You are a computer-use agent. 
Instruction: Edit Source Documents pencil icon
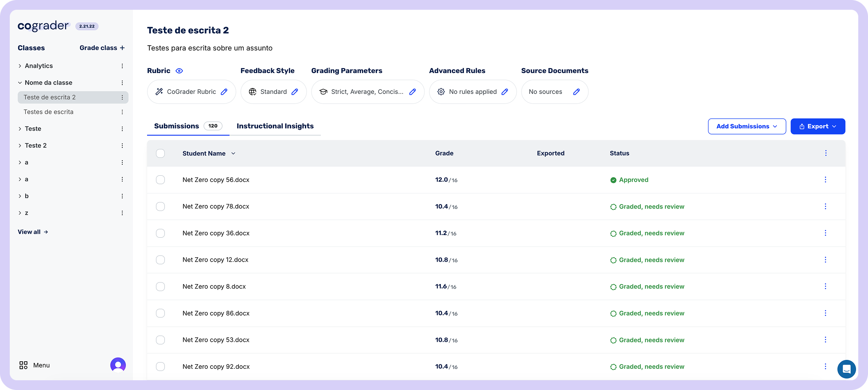(x=576, y=92)
